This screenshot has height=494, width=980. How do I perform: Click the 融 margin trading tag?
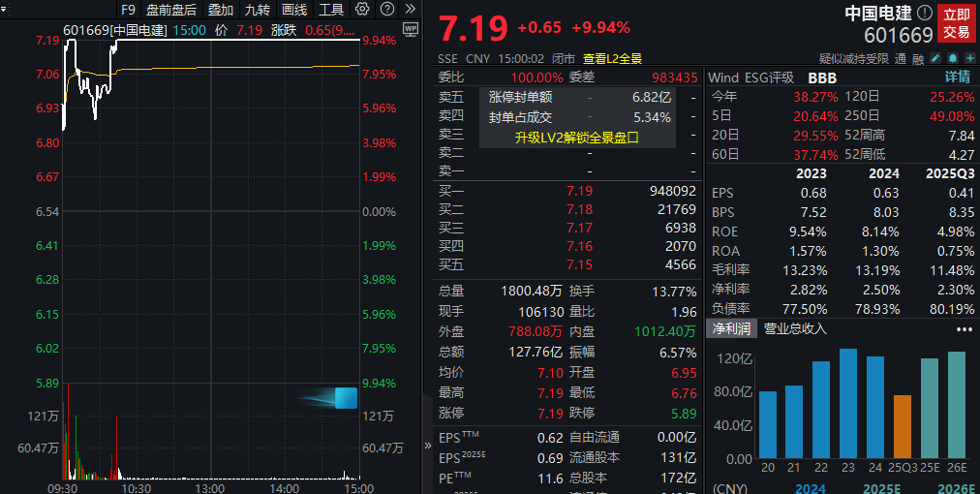tap(917, 59)
